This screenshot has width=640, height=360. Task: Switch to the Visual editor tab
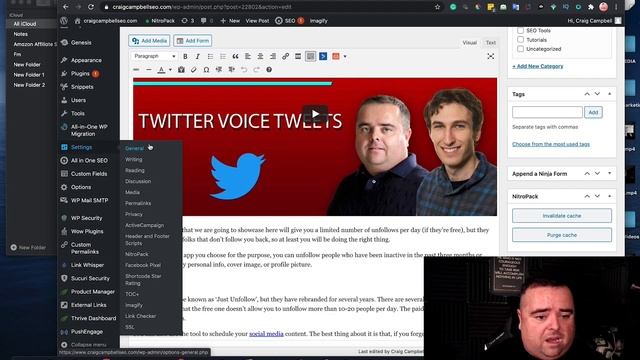469,42
